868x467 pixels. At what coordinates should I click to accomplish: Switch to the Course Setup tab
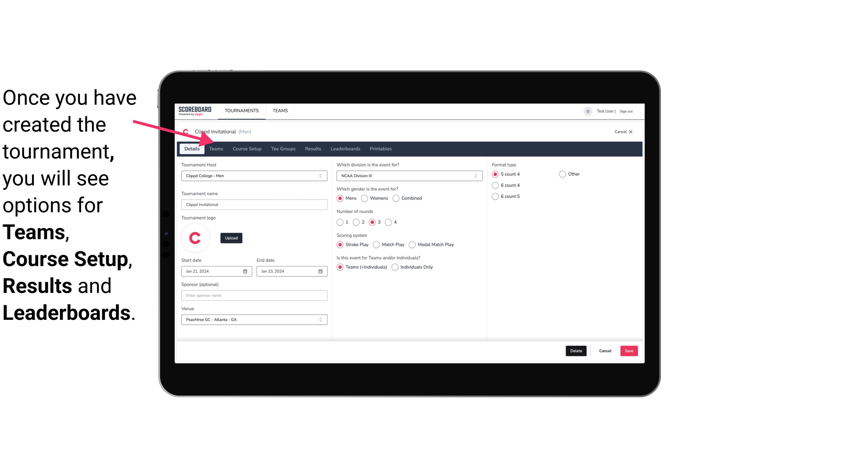(246, 148)
